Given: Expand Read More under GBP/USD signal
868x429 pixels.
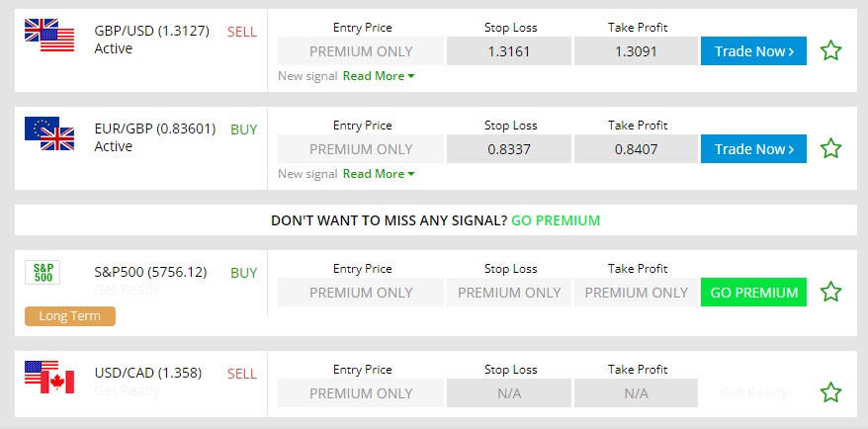Looking at the screenshot, I should coord(379,76).
